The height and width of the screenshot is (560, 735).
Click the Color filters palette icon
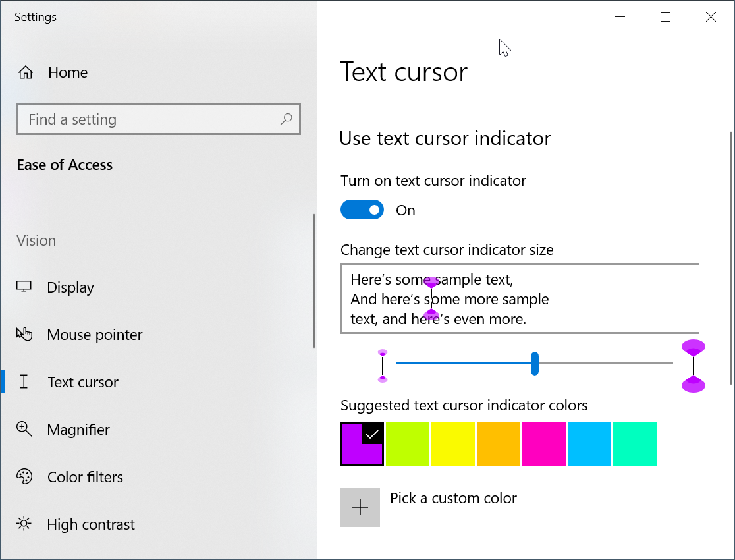point(24,477)
